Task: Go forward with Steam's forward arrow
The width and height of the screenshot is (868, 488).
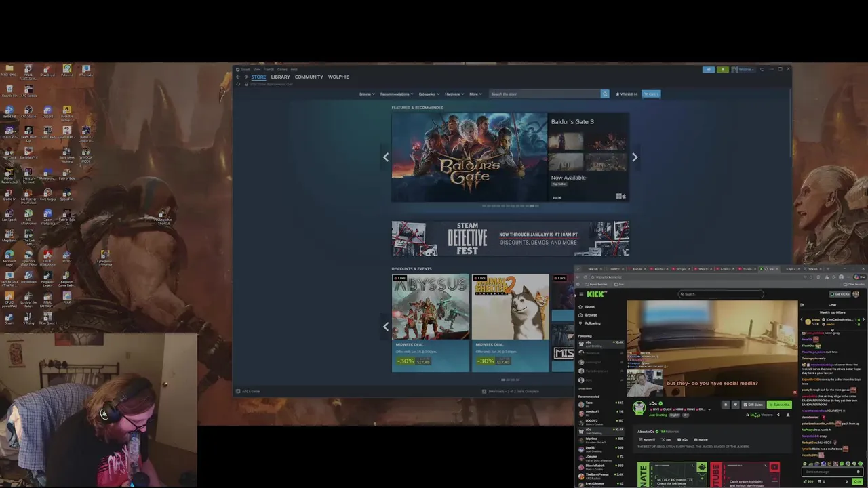Action: coord(246,77)
